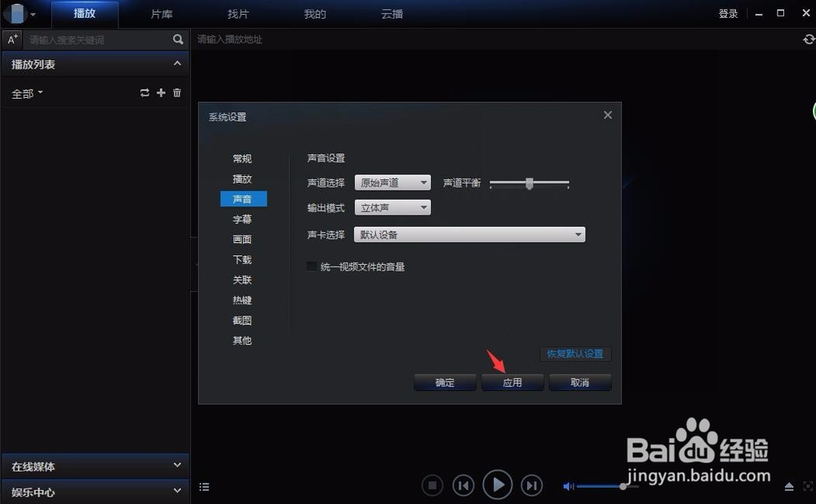Select 画面 settings category
The width and height of the screenshot is (816, 504).
click(242, 239)
